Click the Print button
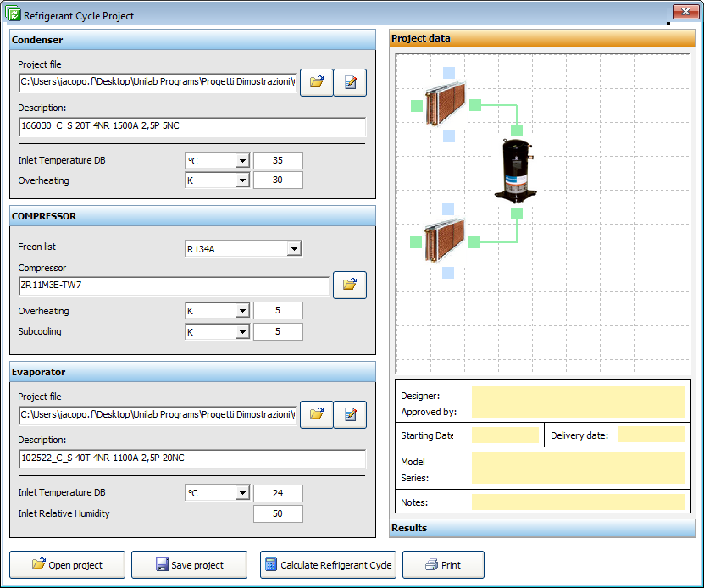The height and width of the screenshot is (588, 704). click(443, 565)
